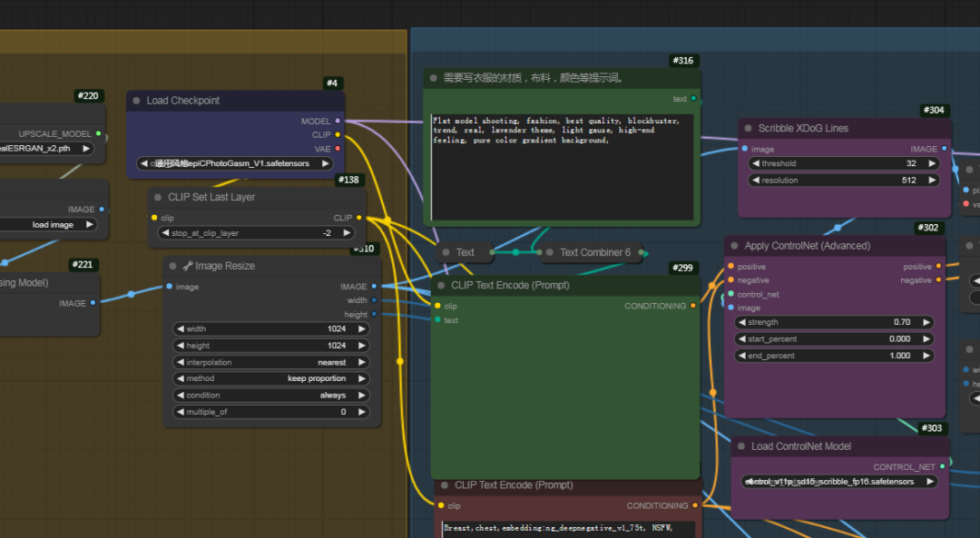Open the epiCPhotoGasm_V1.safetensors checkpoint selector
Viewport: 980px width, 538px height.
coord(234,163)
